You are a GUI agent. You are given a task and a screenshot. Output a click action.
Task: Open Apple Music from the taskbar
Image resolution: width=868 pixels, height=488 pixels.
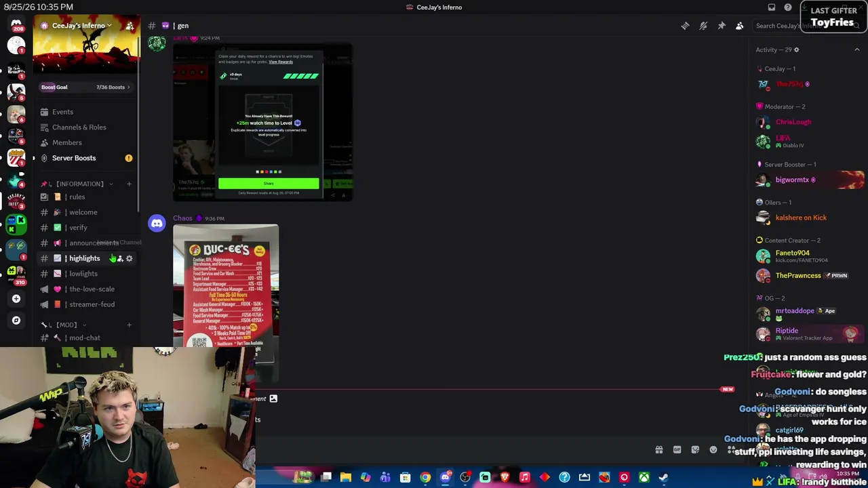pyautogui.click(x=525, y=478)
